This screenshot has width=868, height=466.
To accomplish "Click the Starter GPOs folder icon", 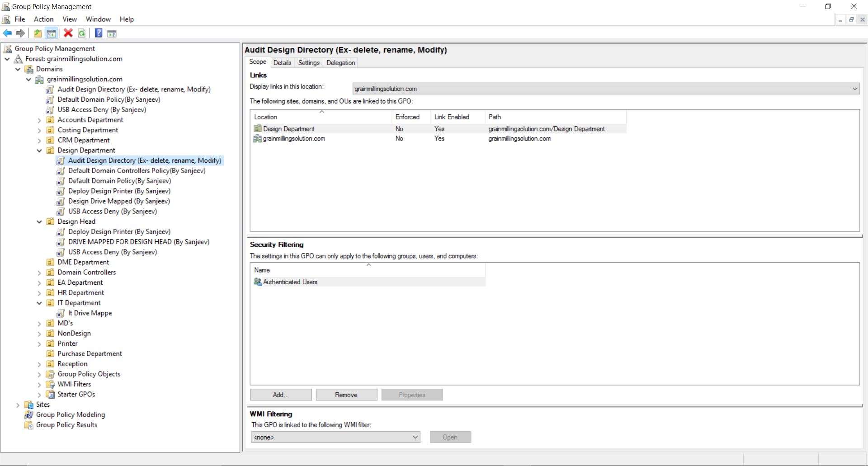I will [51, 395].
